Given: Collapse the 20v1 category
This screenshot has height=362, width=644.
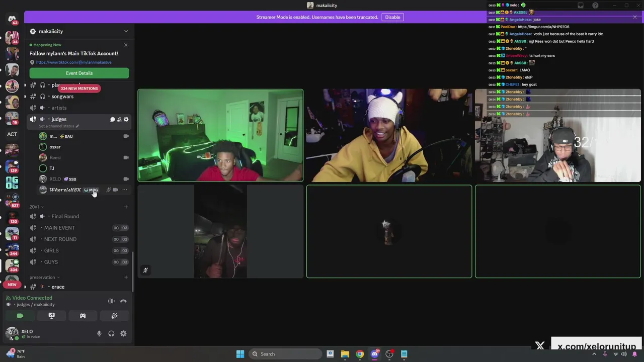Looking at the screenshot, I should (36, 207).
